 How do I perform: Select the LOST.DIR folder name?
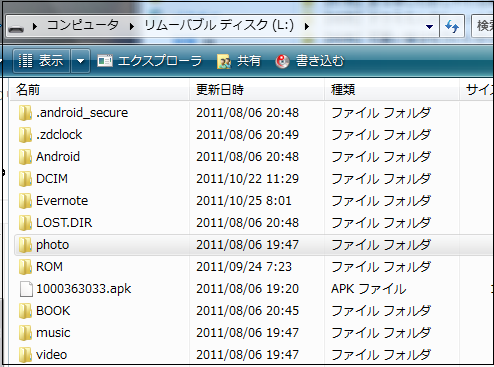click(64, 223)
